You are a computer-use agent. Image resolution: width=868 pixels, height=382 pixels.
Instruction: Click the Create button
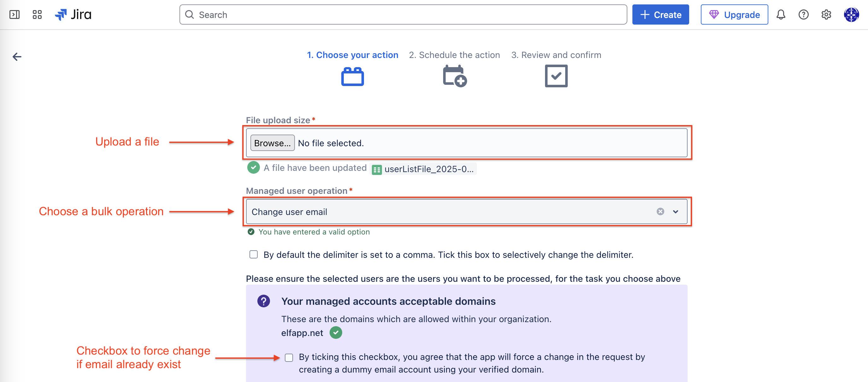(x=660, y=14)
